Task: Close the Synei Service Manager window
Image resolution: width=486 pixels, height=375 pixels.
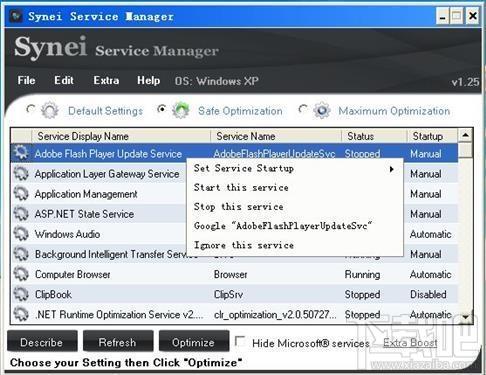Action: (473, 16)
